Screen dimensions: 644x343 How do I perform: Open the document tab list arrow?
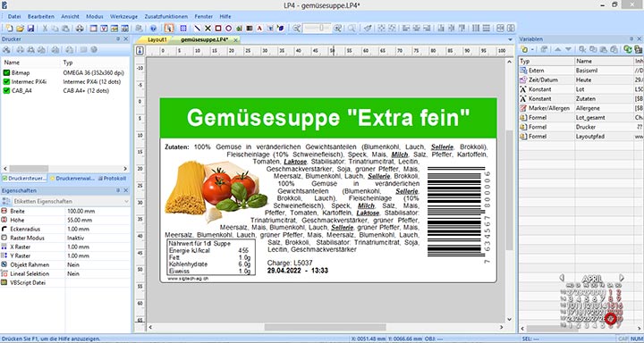(510, 40)
